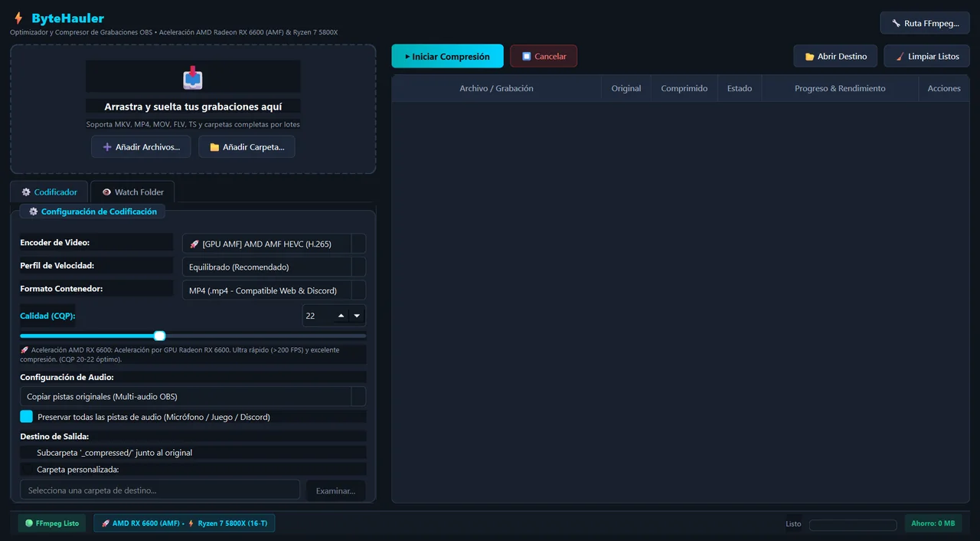This screenshot has height=541, width=980.
Task: Open the Formato Contenedor dropdown
Action: pyautogui.click(x=274, y=290)
